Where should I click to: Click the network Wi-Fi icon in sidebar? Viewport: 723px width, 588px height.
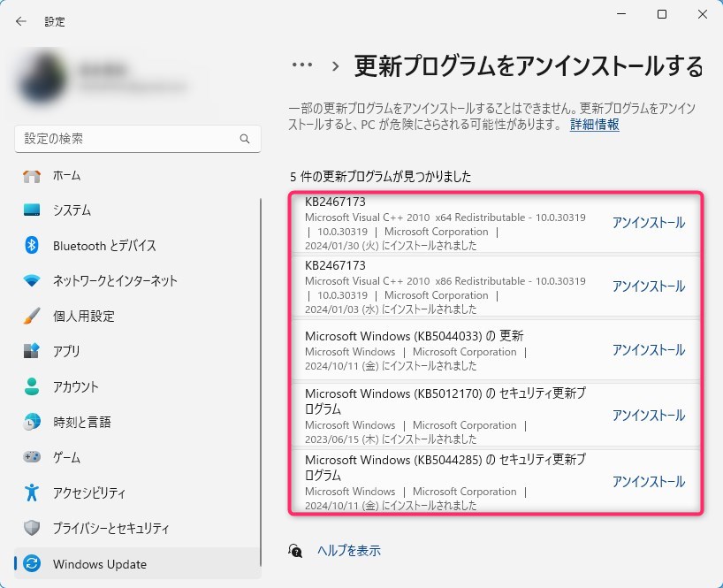coord(32,281)
